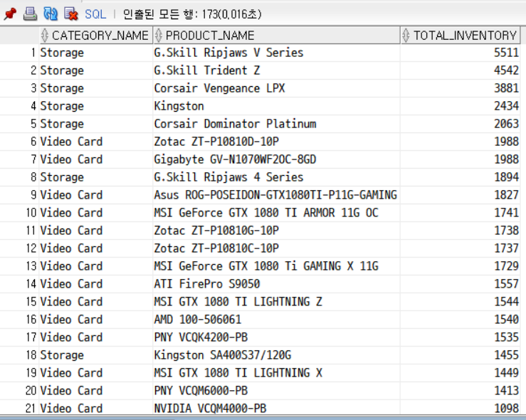Click inventory value 1455
Viewport: 526px width, 420px height.
(506, 355)
